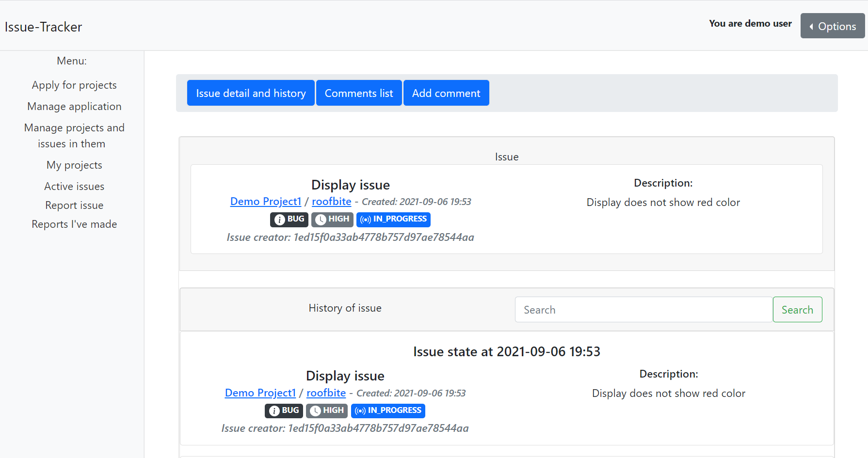Viewport: 868px width, 458px height.
Task: View Reports I've made
Action: (74, 224)
